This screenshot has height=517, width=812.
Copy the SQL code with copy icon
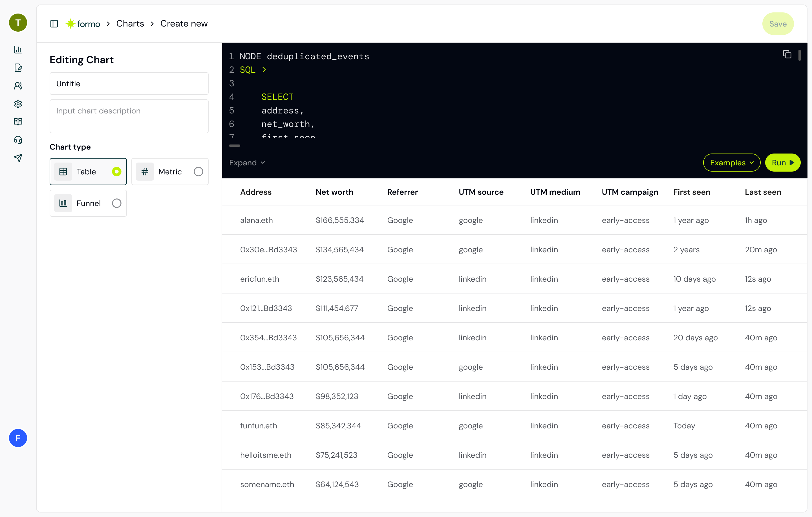pos(787,54)
